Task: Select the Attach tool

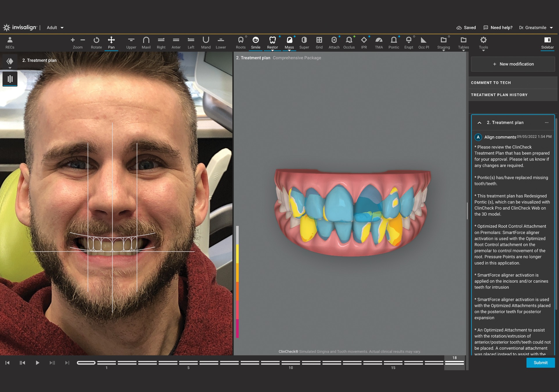Action: point(334,42)
